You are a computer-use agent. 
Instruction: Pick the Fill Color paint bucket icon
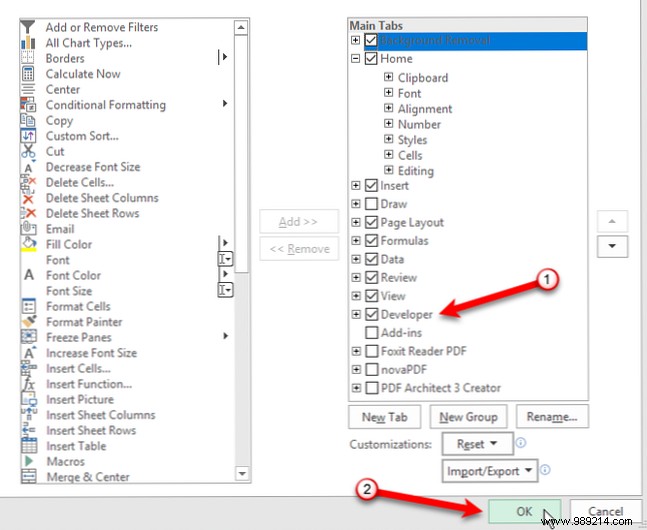tap(28, 244)
